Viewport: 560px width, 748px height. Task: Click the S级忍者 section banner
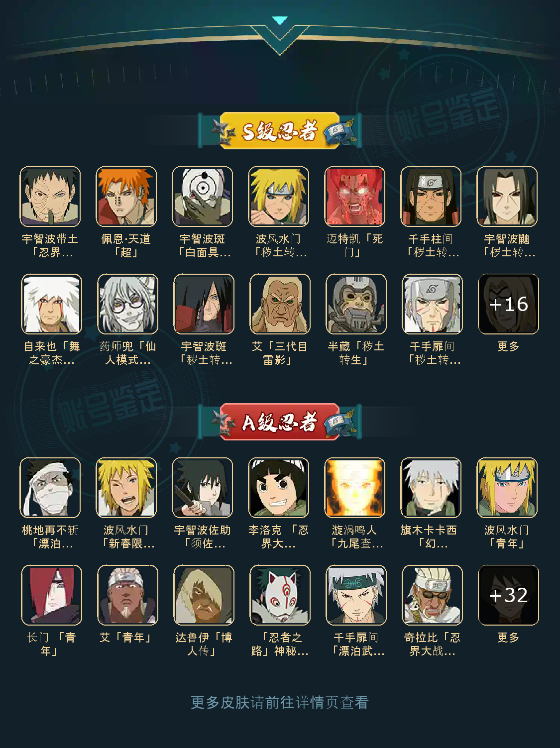[280, 131]
